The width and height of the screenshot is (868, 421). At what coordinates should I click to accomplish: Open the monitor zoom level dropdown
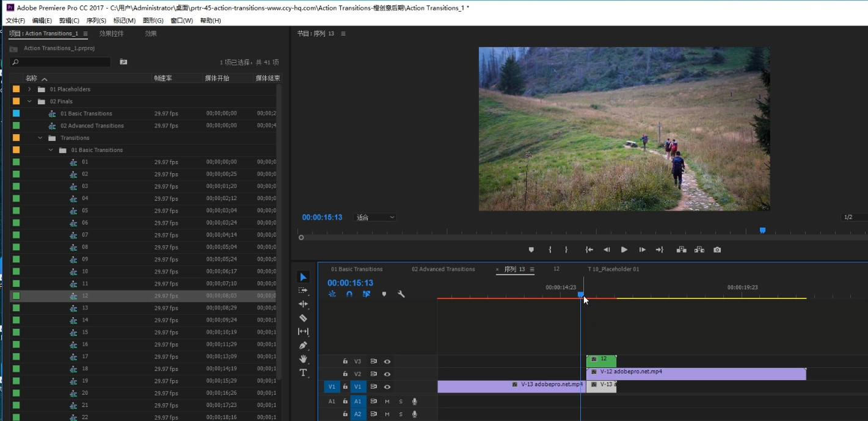coord(376,217)
